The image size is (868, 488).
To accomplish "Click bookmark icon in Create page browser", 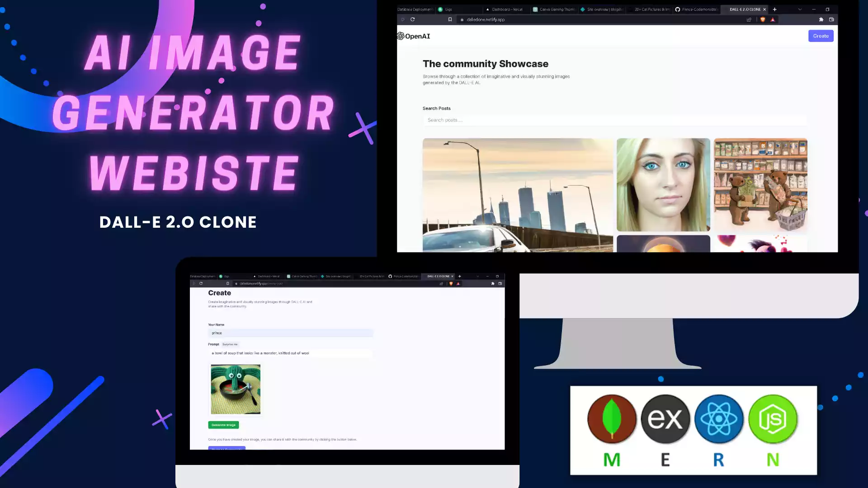I will [x=227, y=283].
